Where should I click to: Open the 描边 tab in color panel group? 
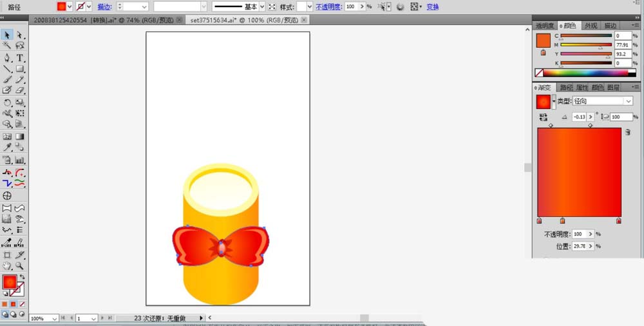coord(611,26)
